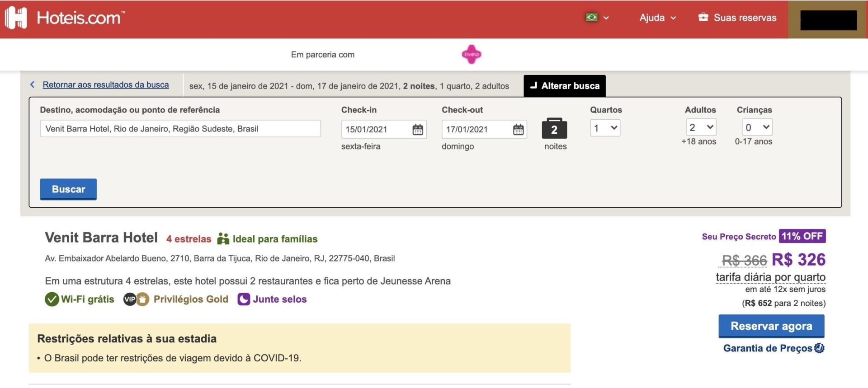868x388 pixels.
Task: Click the Wi-Fi grátis label
Action: tap(88, 299)
